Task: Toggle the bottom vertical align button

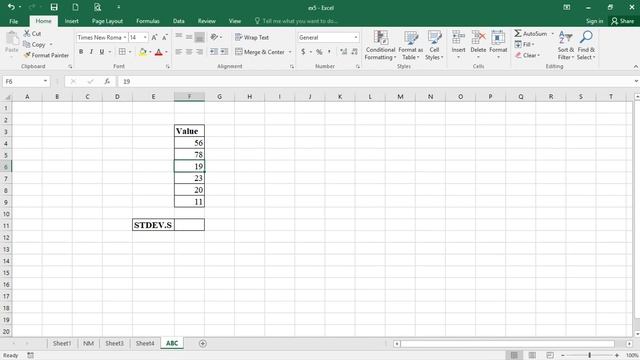Action: [199, 37]
